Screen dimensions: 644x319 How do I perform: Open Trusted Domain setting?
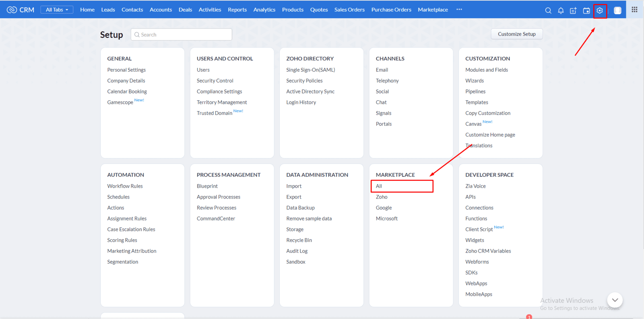[x=215, y=113]
